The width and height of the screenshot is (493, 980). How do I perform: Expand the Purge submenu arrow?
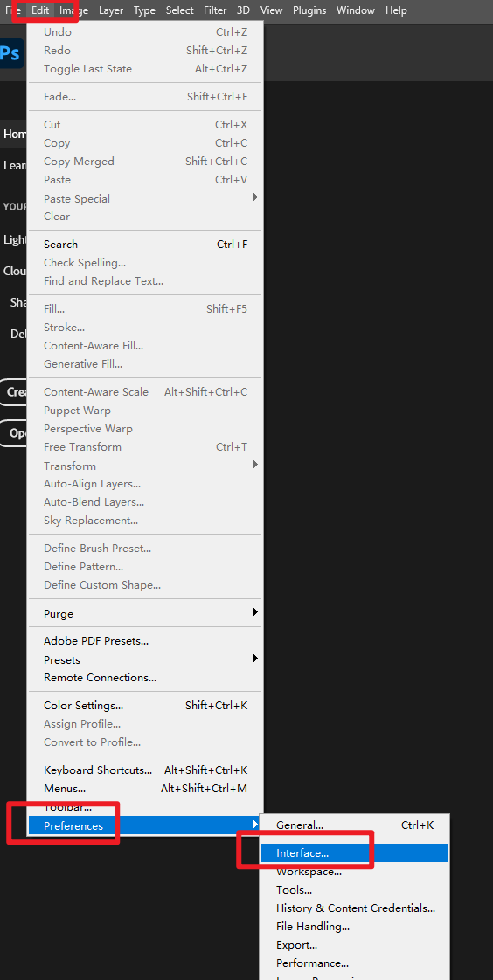[x=255, y=612]
